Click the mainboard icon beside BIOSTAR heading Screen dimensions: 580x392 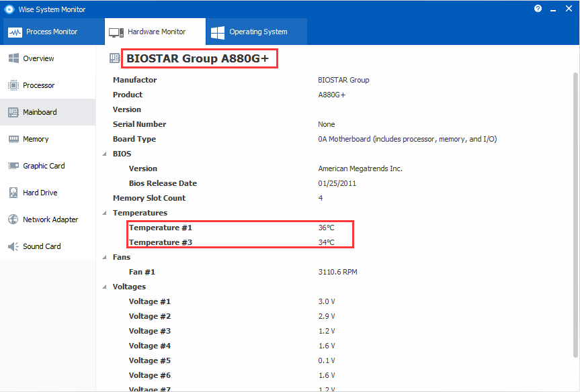click(x=115, y=58)
